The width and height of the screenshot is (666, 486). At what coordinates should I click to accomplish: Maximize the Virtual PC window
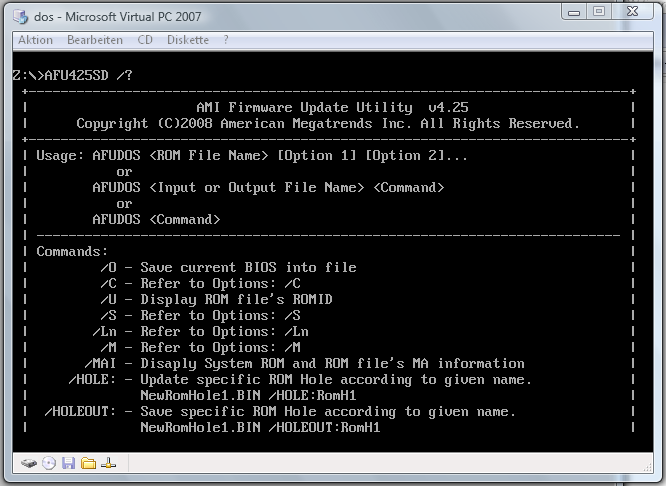click(599, 12)
